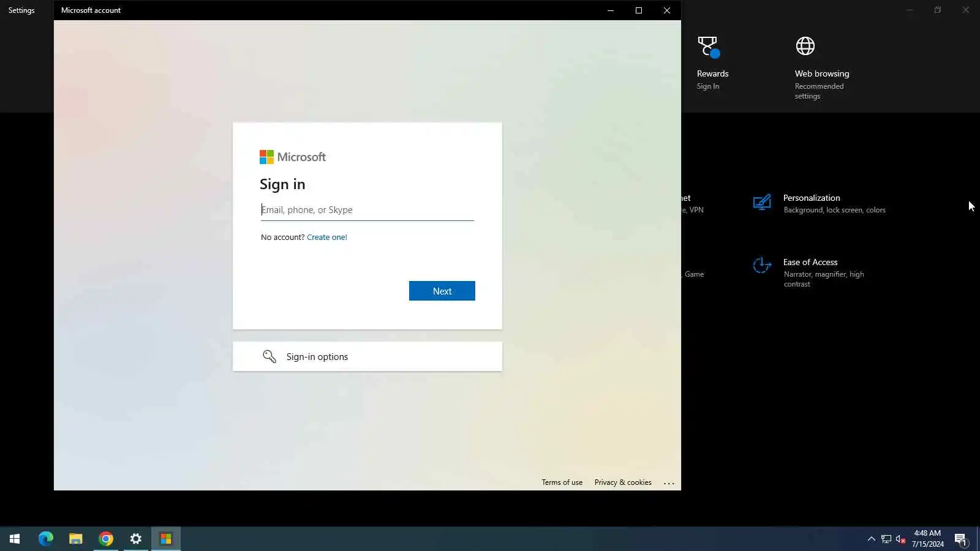Show hidden system tray icons

pos(872,539)
